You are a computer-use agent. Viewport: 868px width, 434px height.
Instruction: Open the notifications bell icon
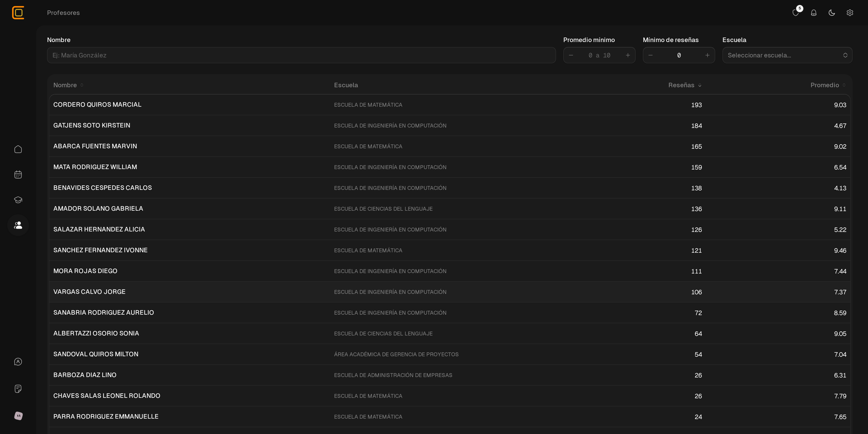(814, 13)
